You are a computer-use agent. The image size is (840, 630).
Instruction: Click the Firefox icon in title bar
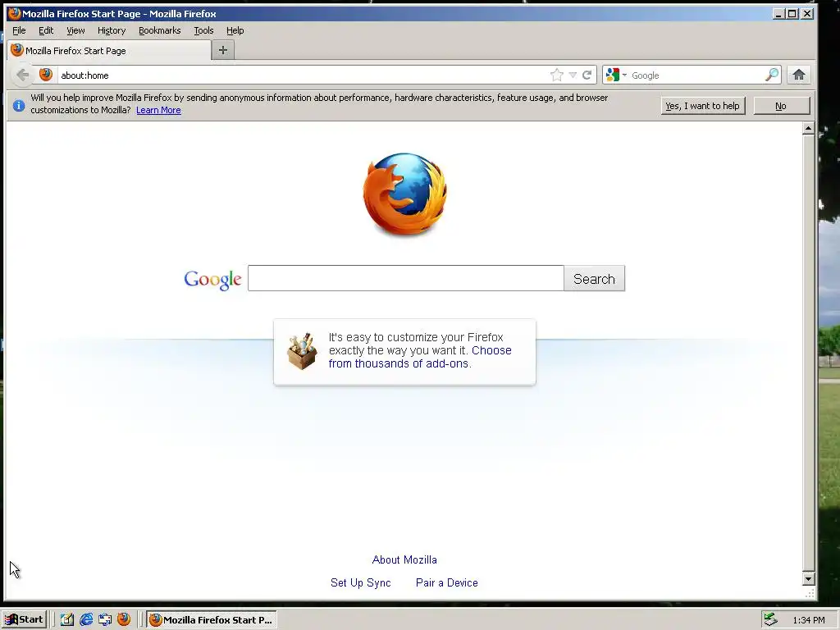coord(15,13)
